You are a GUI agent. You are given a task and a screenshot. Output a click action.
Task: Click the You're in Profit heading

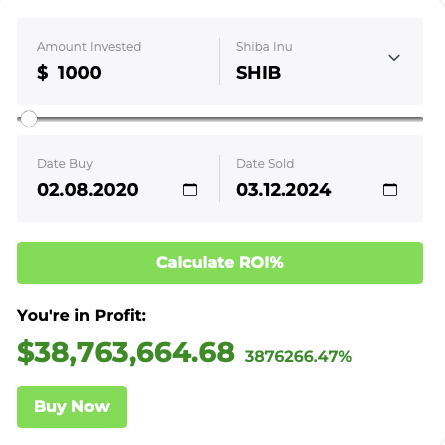[x=81, y=315]
